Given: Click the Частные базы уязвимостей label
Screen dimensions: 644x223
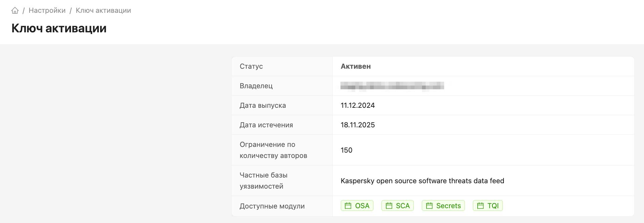Looking at the screenshot, I should pos(264,181).
